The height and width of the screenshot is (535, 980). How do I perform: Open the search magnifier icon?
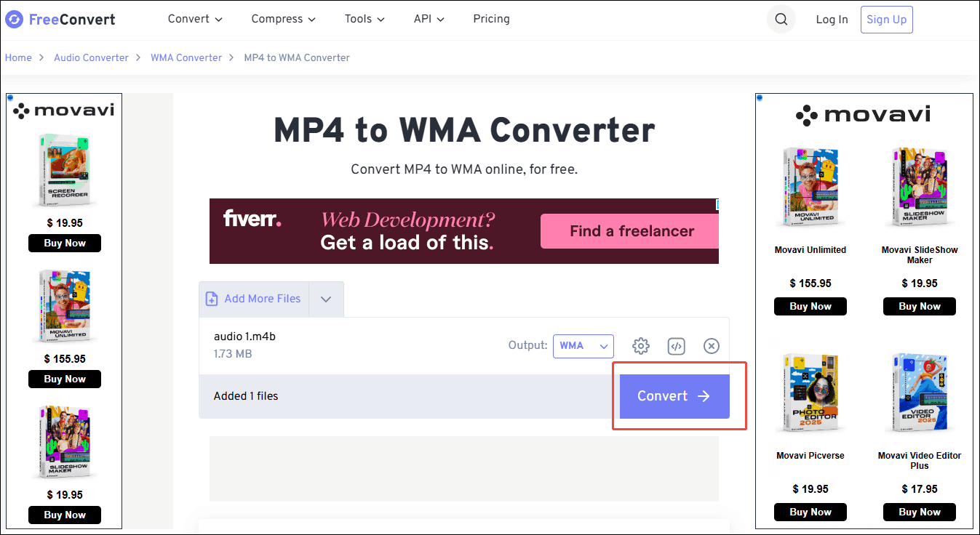[781, 20]
